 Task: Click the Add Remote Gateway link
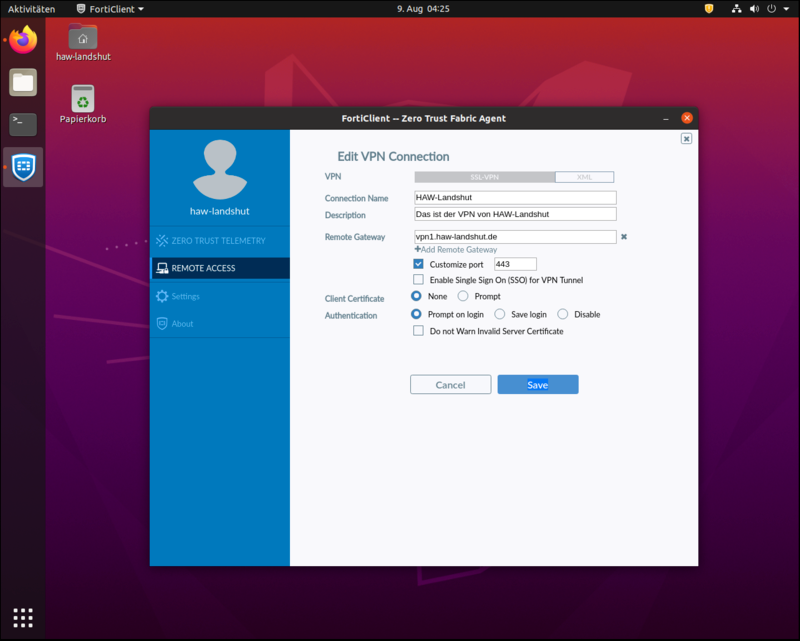click(x=457, y=250)
